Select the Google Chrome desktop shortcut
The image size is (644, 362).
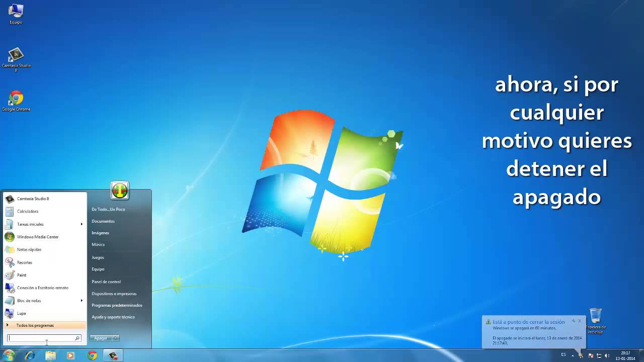[16, 102]
